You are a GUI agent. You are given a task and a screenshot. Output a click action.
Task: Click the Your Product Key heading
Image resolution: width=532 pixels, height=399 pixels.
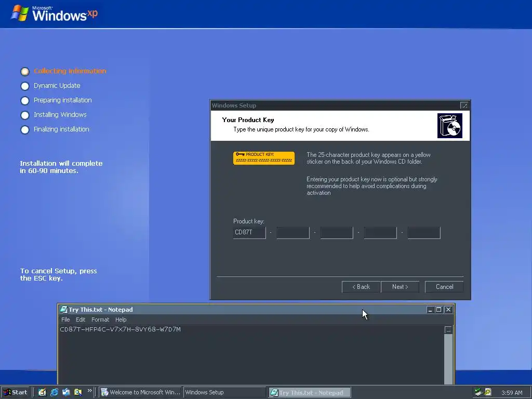248,120
